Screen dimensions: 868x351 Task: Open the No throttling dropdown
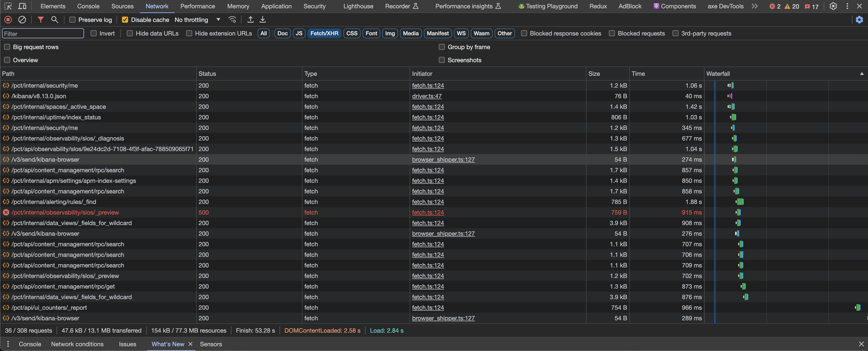(x=198, y=20)
